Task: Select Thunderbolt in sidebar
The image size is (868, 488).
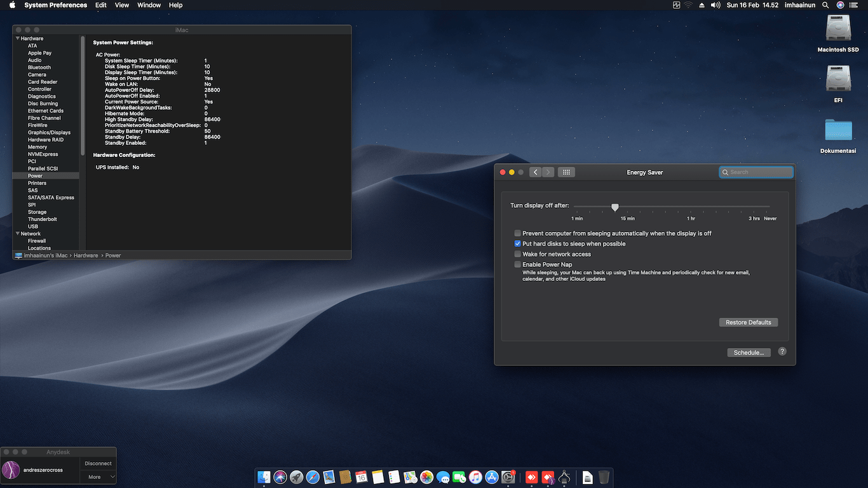Action: pos(43,219)
